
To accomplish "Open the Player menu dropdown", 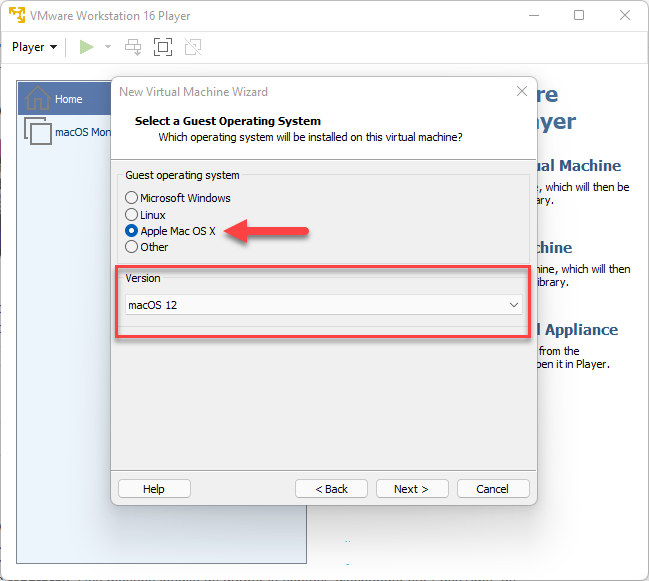I will click(34, 47).
